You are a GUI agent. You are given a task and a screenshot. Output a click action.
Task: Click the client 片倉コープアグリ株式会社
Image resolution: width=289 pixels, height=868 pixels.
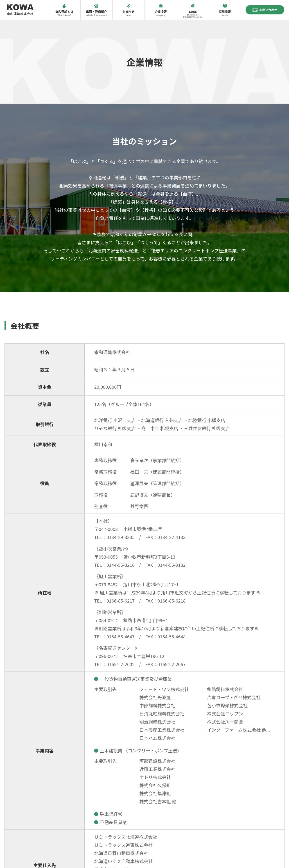[234, 697]
